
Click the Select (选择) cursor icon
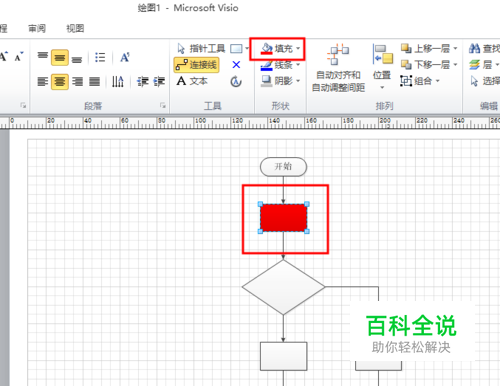click(474, 81)
